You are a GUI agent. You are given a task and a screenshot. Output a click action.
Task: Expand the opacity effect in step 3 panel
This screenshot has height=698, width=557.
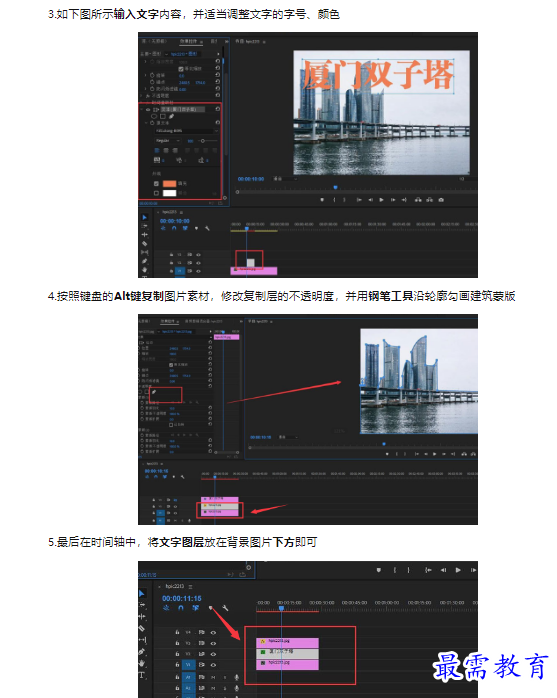click(x=142, y=96)
